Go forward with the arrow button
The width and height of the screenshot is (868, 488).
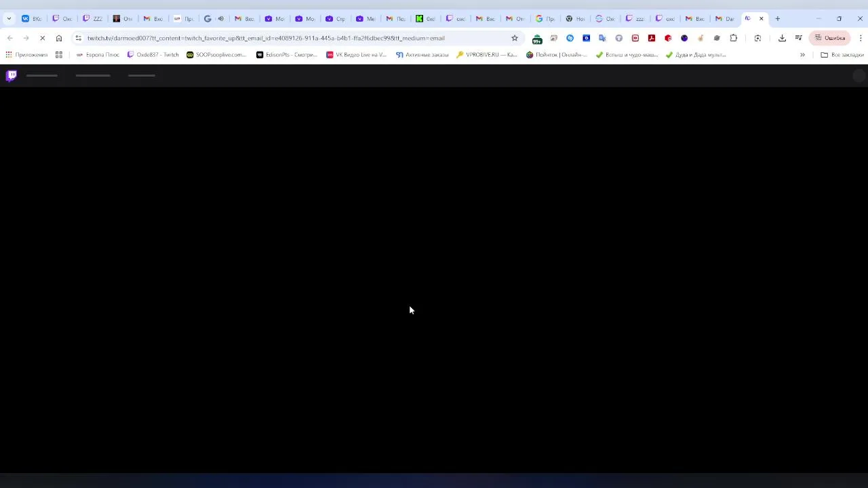tap(26, 38)
